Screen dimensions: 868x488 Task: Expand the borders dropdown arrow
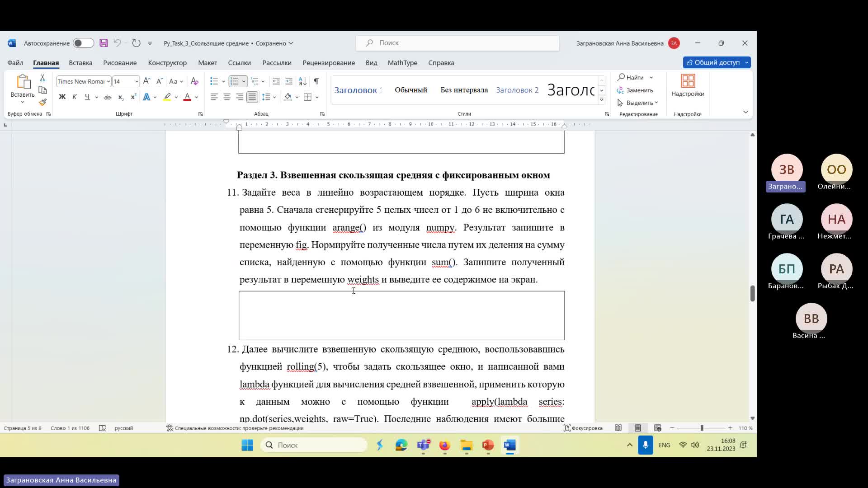[x=317, y=97]
